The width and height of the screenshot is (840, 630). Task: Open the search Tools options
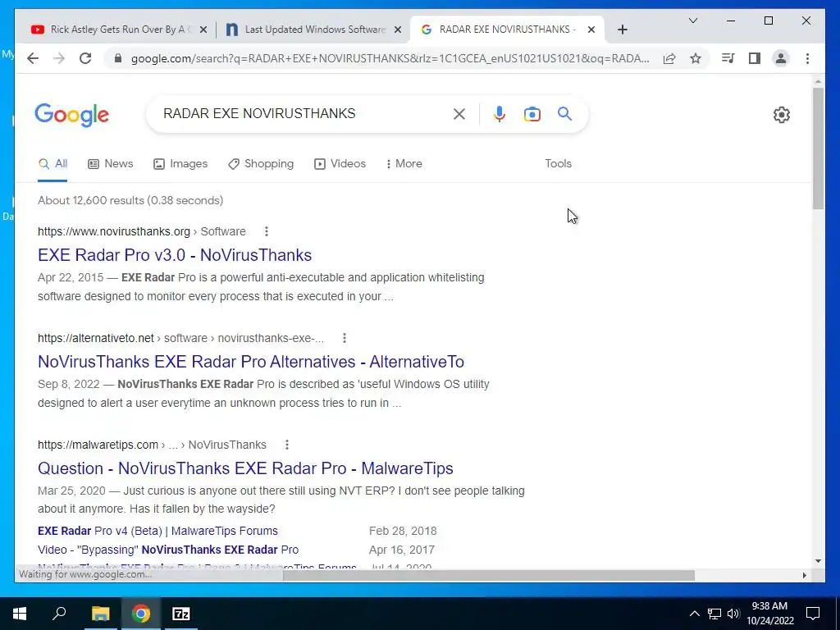(x=558, y=164)
